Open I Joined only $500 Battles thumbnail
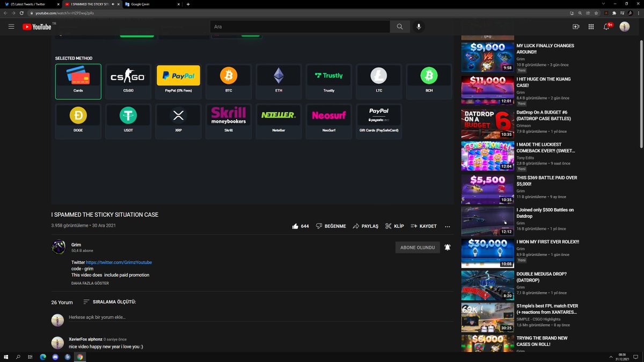 coord(487,221)
